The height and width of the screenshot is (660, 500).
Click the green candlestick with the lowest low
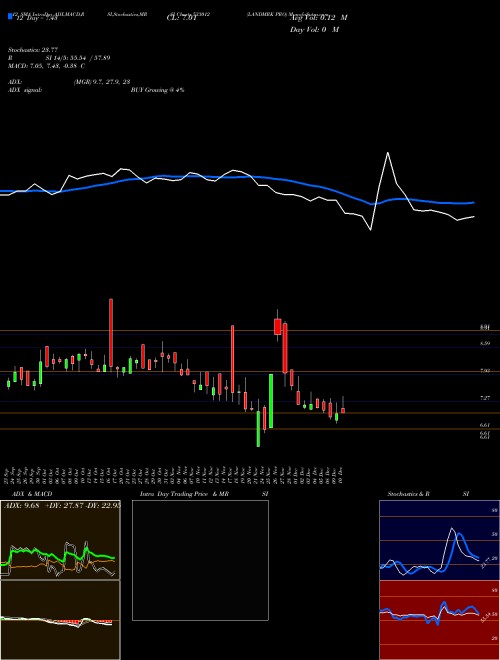[x=258, y=429]
